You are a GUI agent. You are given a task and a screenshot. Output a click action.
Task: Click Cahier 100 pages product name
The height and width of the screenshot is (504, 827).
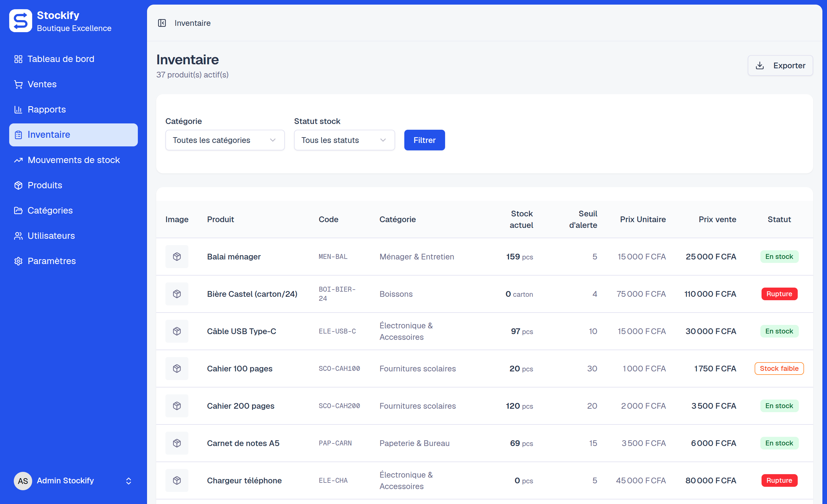point(240,369)
